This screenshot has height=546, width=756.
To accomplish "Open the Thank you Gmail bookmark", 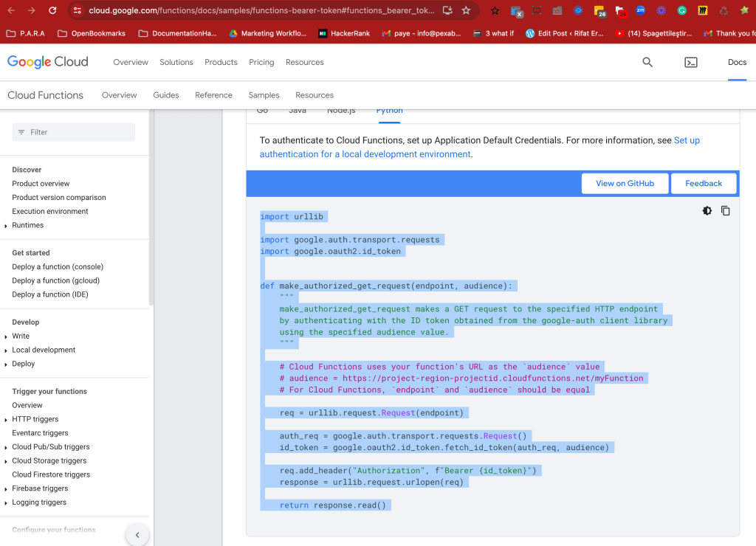I will 729,33.
